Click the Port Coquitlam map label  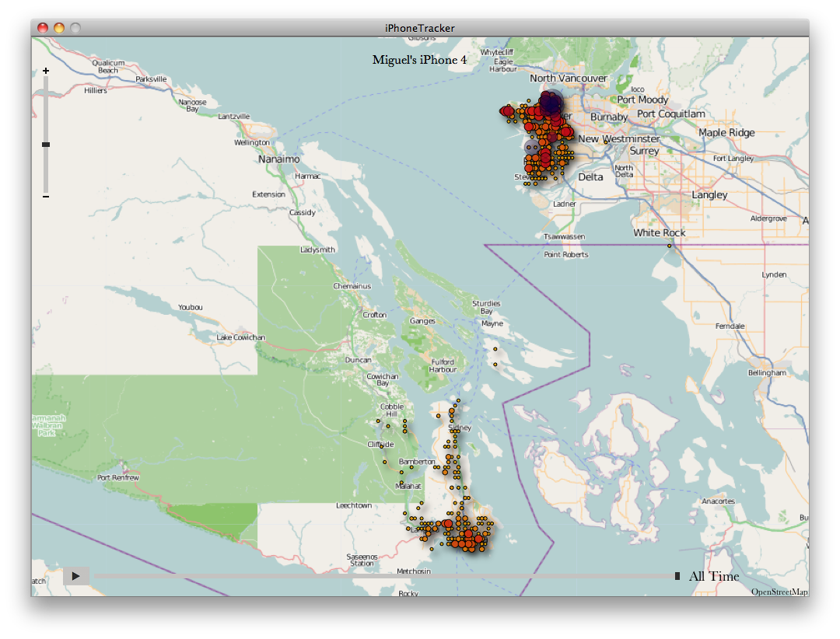[670, 114]
